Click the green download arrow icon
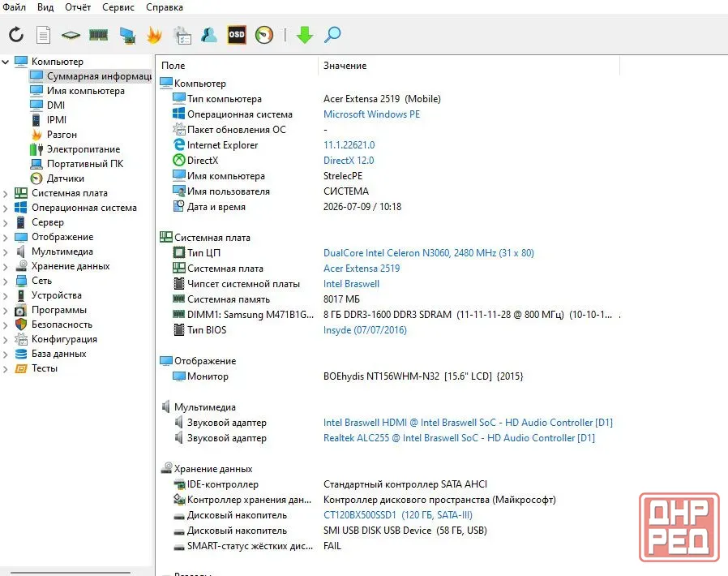 (305, 35)
